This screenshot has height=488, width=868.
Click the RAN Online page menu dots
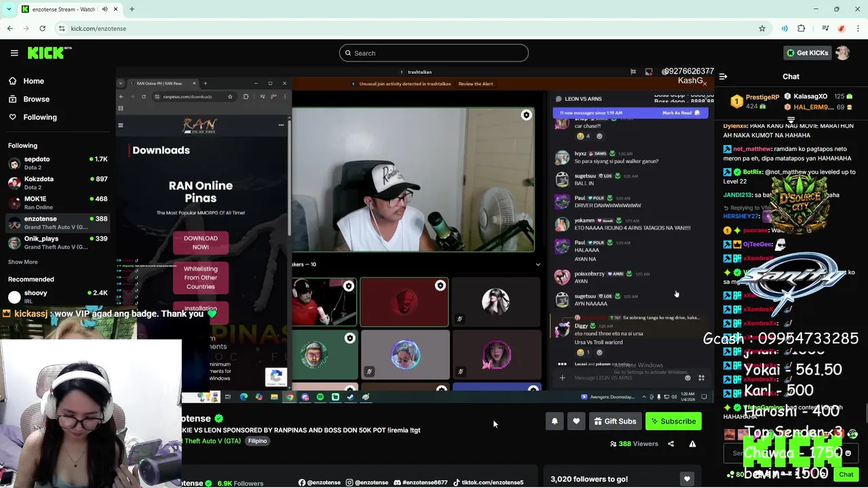pyautogui.click(x=281, y=125)
